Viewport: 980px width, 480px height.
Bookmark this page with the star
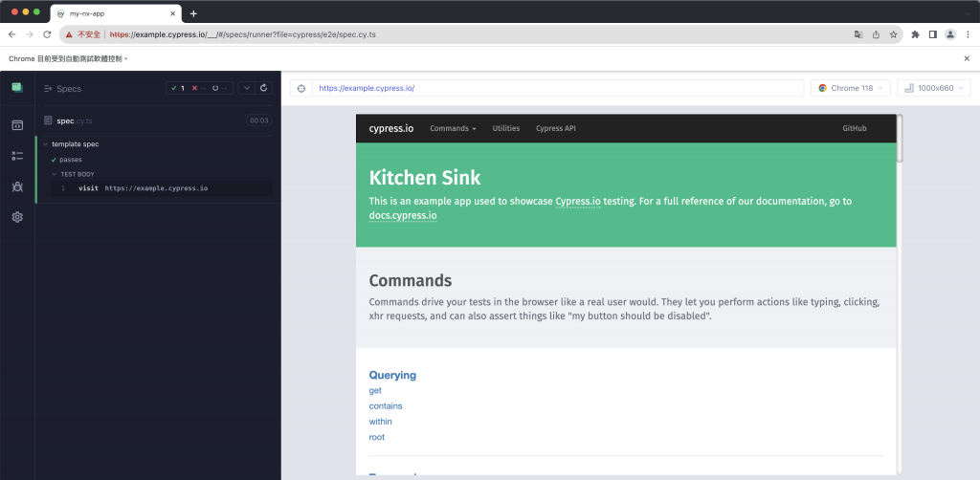pyautogui.click(x=894, y=34)
